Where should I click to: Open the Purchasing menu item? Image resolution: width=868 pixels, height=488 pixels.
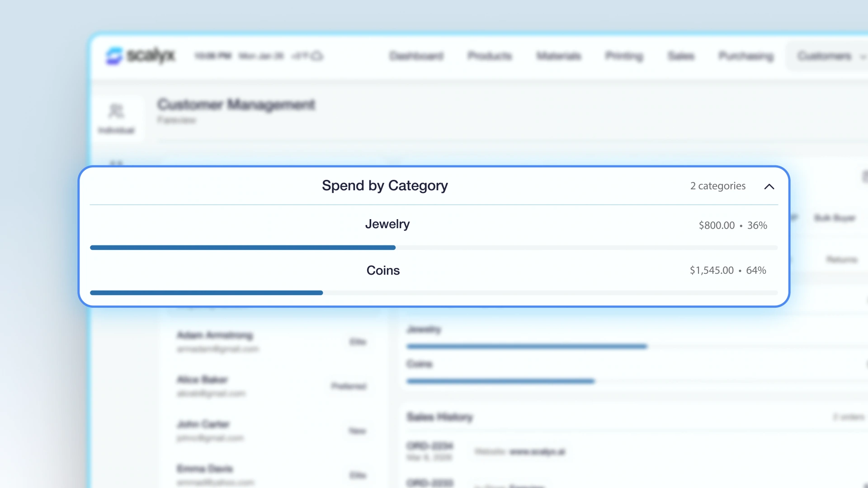point(746,56)
